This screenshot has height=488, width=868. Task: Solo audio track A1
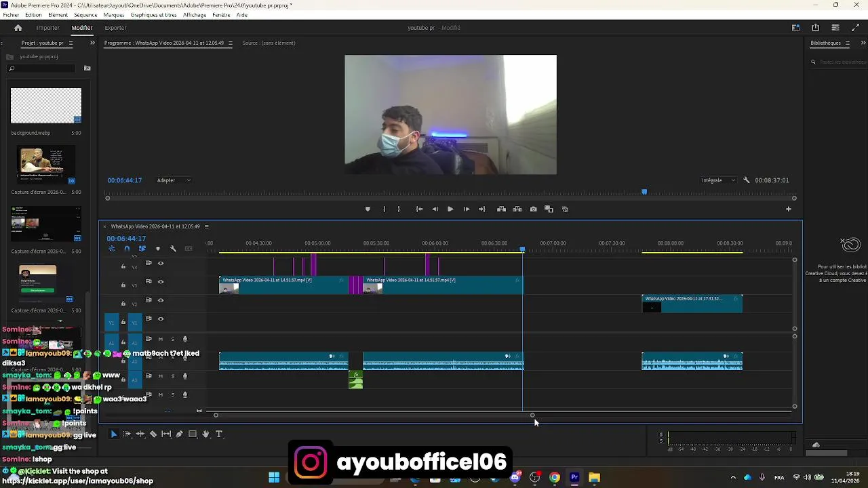pyautogui.click(x=172, y=339)
